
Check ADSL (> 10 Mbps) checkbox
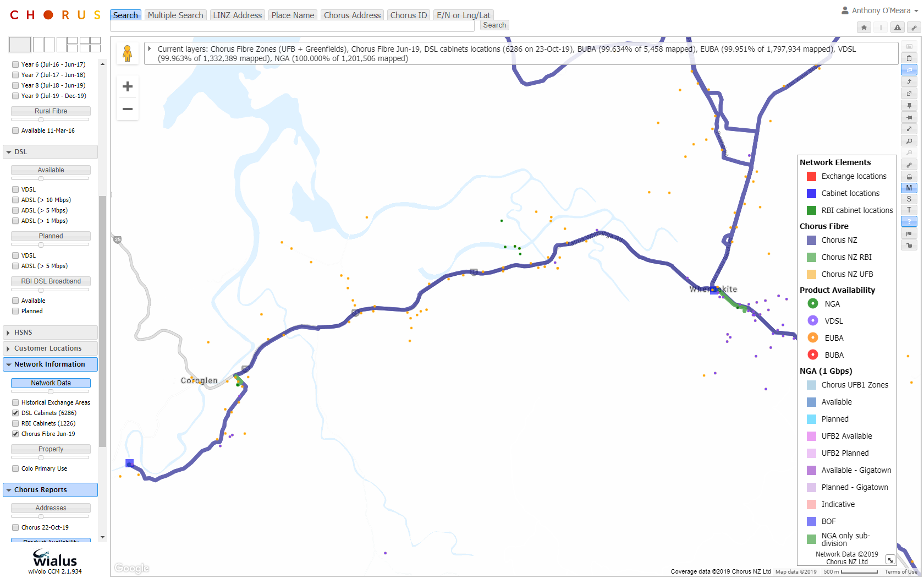(x=15, y=200)
